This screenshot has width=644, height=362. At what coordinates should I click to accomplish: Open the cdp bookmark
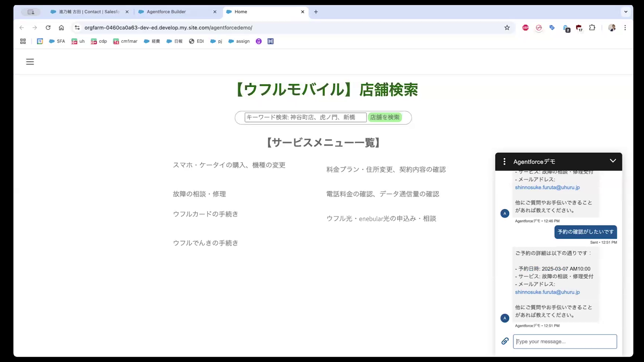coord(99,41)
